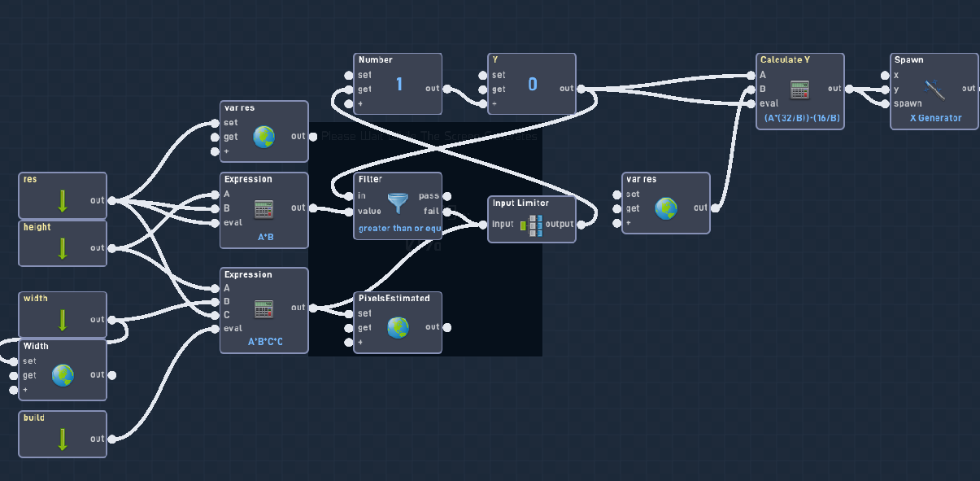The width and height of the screenshot is (980, 481).
Task: Click the out port of Calculate Y node
Action: point(848,89)
